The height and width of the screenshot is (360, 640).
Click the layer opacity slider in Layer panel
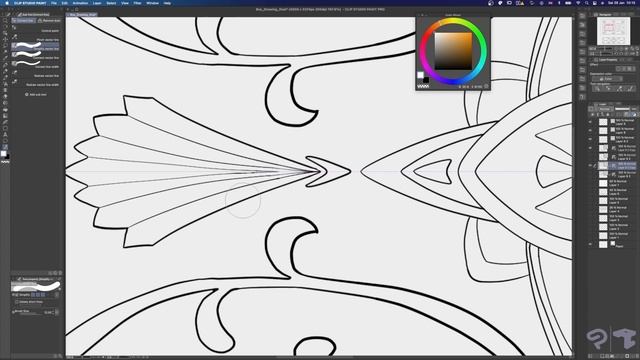tap(622, 109)
